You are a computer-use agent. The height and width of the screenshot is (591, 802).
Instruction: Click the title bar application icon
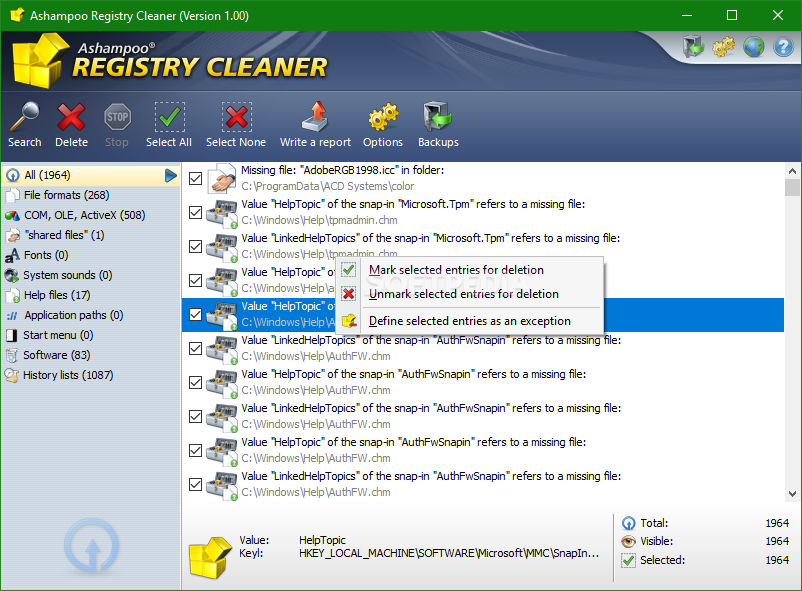tap(17, 15)
